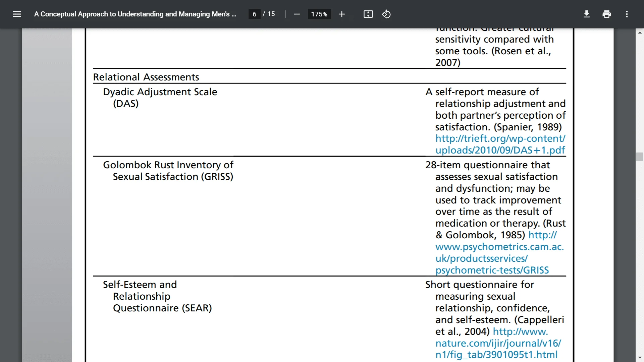
Task: Edit the 175% zoom level field
Action: (x=319, y=14)
